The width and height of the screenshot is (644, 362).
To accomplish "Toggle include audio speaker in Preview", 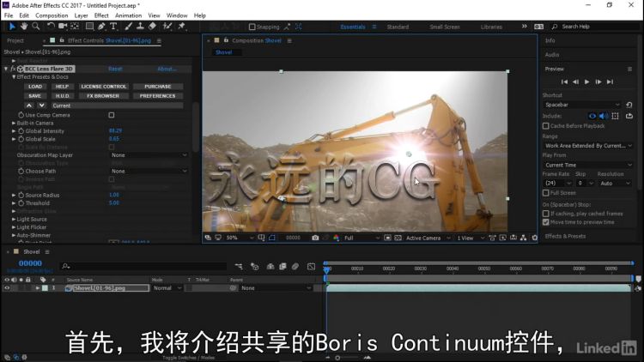I will (604, 116).
